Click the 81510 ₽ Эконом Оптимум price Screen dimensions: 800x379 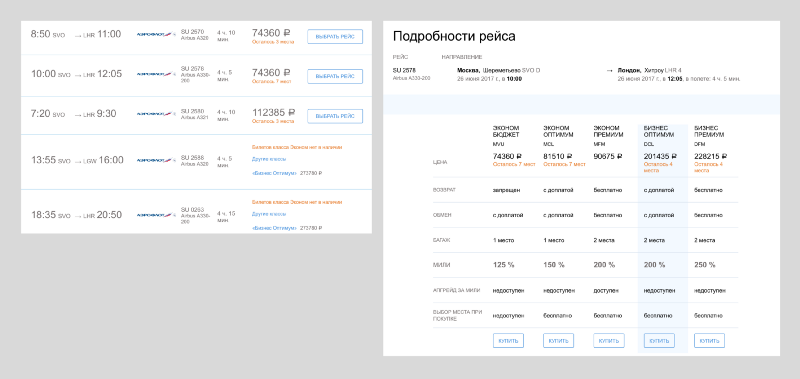[x=558, y=156]
